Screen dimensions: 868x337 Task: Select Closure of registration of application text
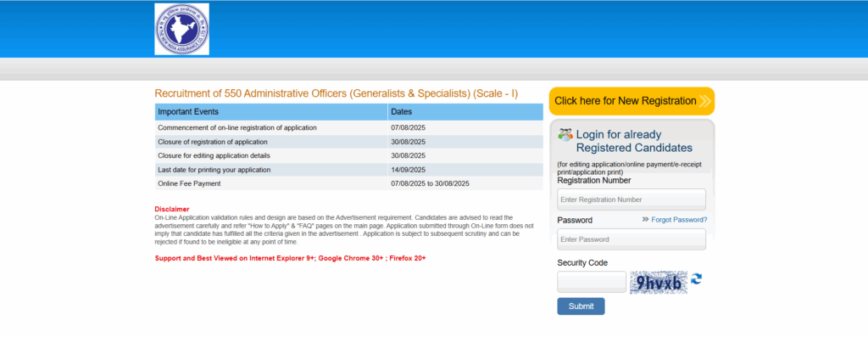point(213,142)
